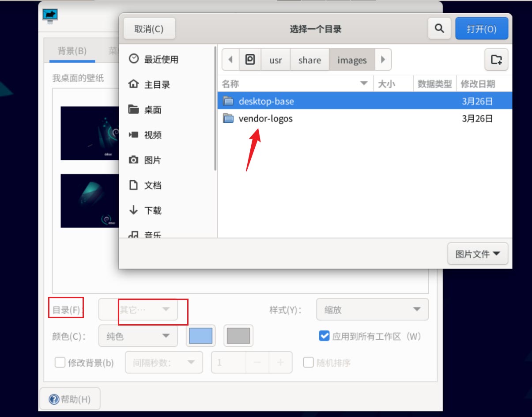Toggle 应用到所有工作区 checkbox

click(x=324, y=336)
